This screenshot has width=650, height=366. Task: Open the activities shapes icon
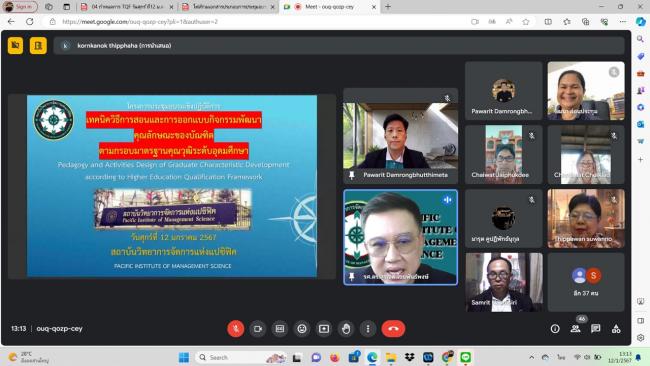616,329
